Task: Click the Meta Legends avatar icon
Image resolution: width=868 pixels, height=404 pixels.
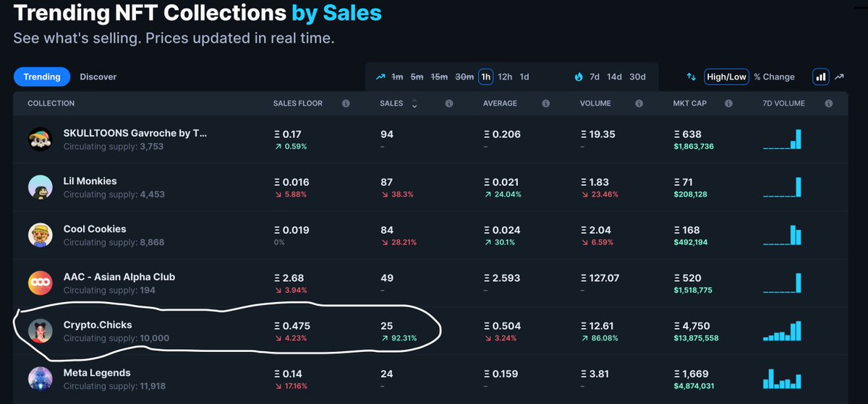Action: click(41, 379)
